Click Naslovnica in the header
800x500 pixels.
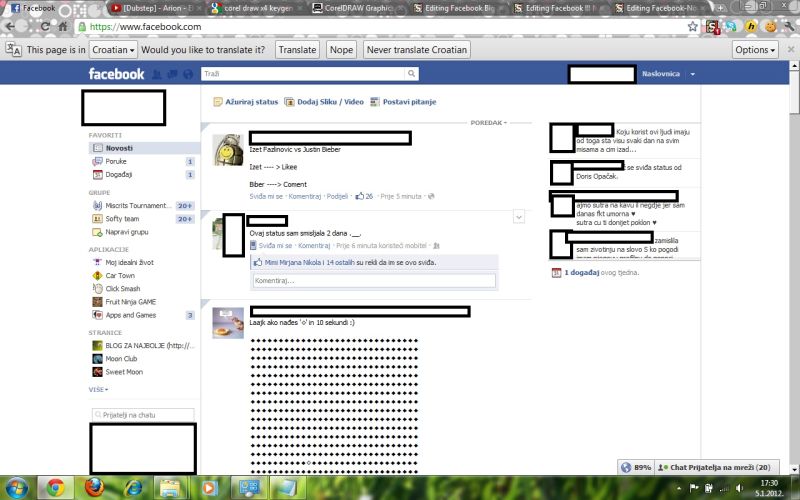[x=661, y=74]
